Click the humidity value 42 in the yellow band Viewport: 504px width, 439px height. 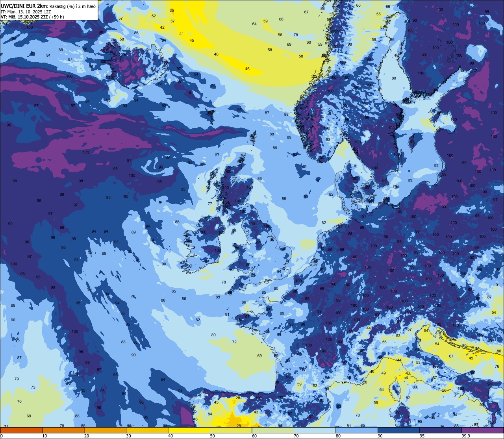coord(162,27)
